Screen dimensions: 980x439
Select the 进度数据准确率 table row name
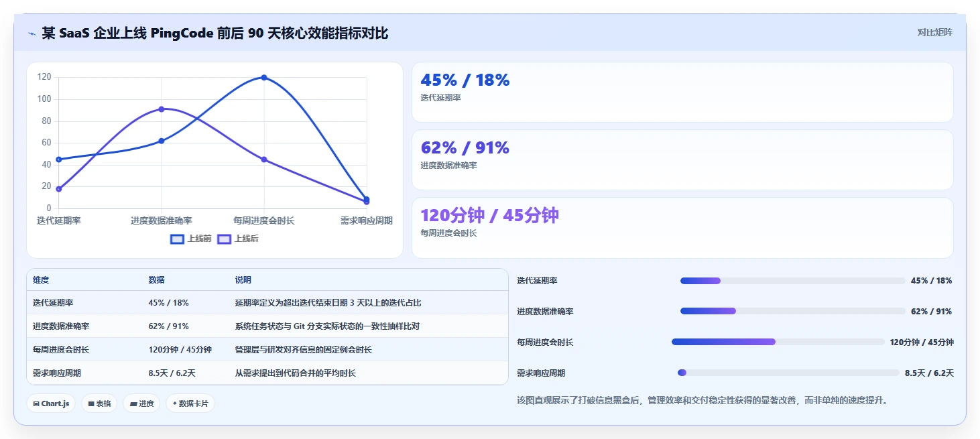pyautogui.click(x=61, y=326)
